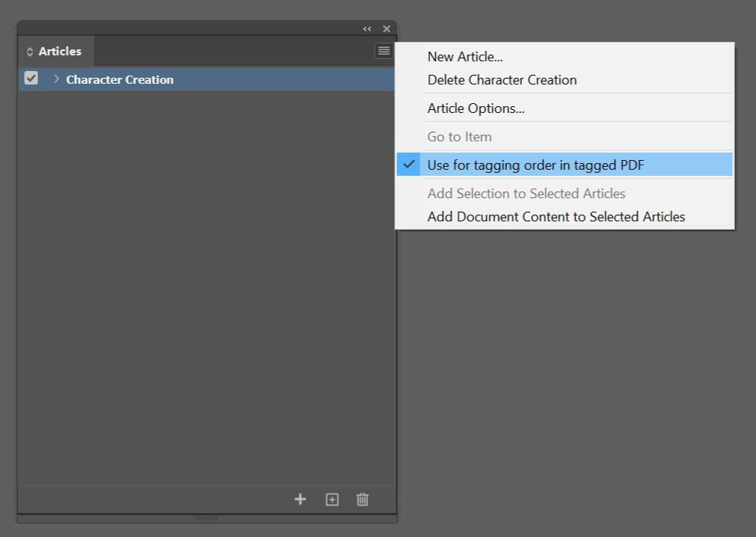Screen dimensions: 756x537
Task: Click the checkmark beside the tagged PDF option
Action: click(x=408, y=165)
